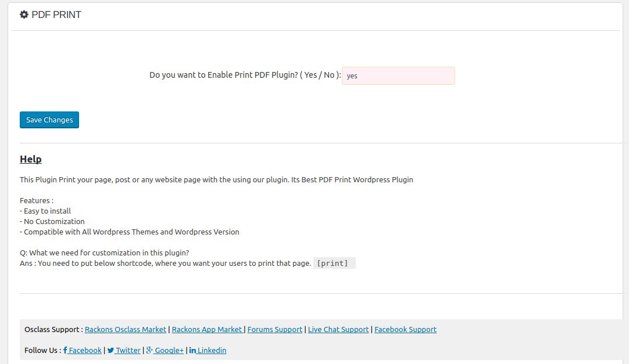Click the 'Ans : You need to put below shortcode' line
This screenshot has height=364, width=629.
(165, 263)
